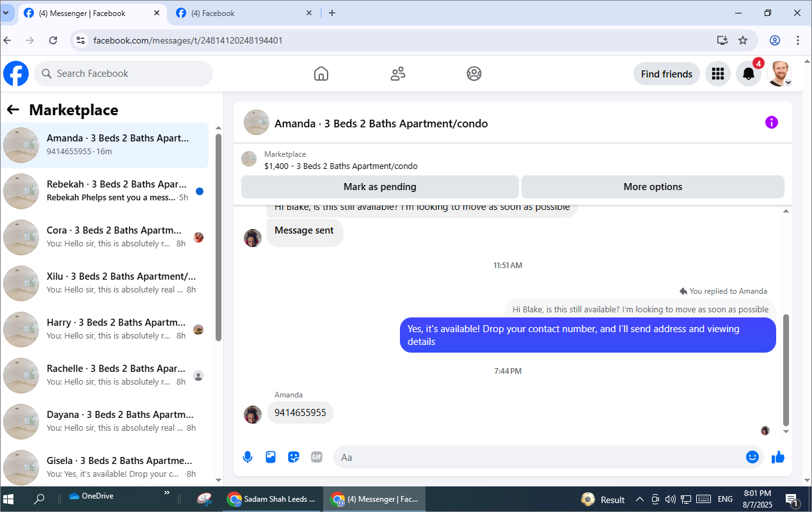Screen dimensions: 812x512
Task: Open Dayana conversation in the list
Action: point(105,422)
